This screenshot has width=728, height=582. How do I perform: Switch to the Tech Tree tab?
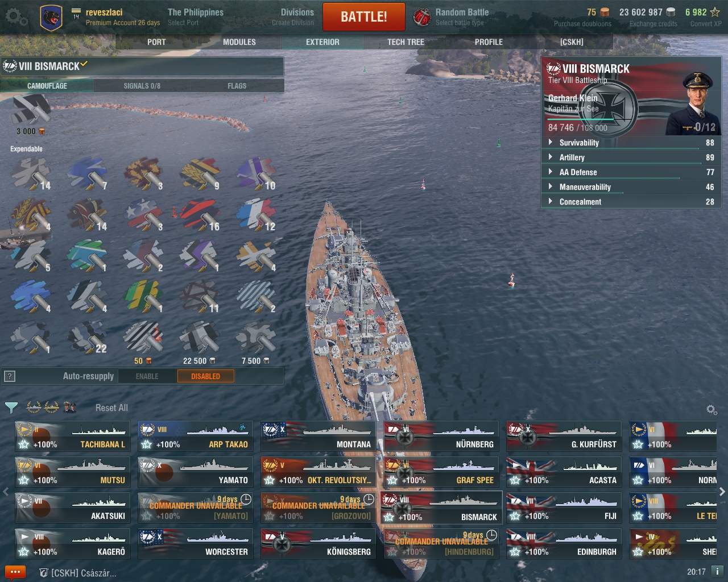406,42
